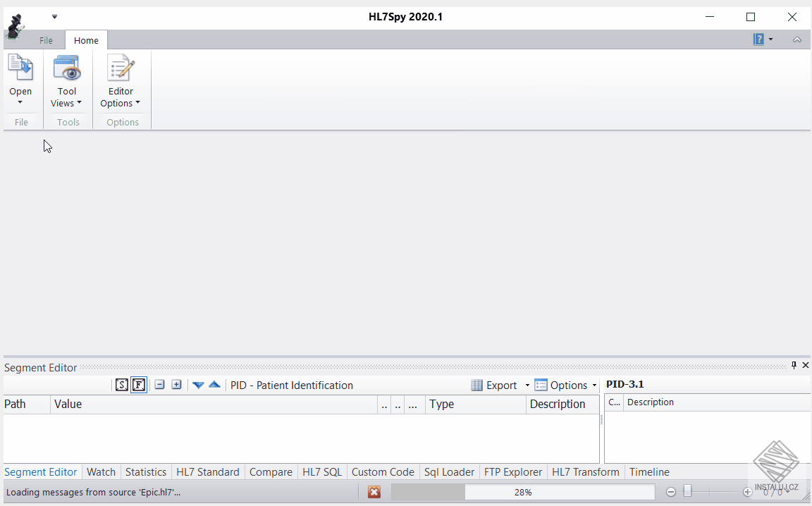
Task: Cancel loading with the red X icon
Action: [374, 492]
